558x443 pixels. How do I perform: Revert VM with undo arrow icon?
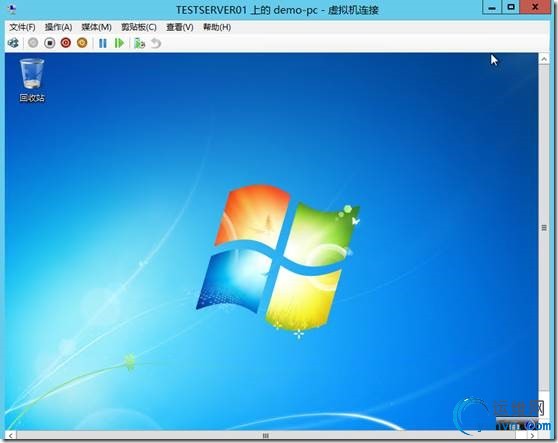pyautogui.click(x=156, y=43)
